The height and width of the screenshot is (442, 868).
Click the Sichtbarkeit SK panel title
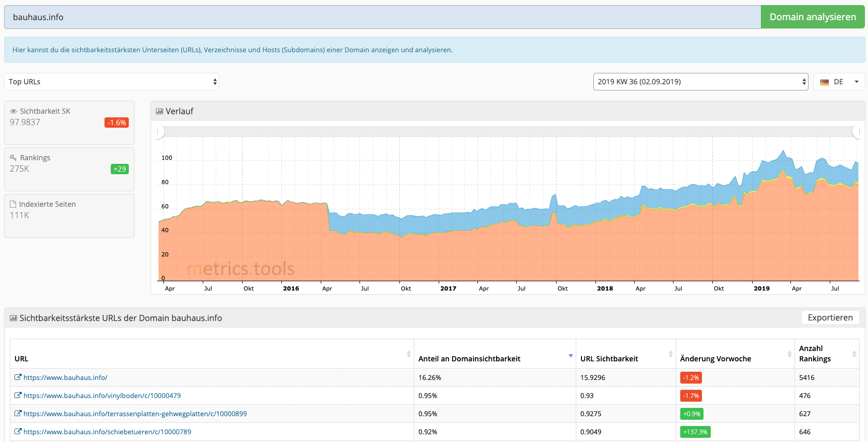[x=45, y=111]
